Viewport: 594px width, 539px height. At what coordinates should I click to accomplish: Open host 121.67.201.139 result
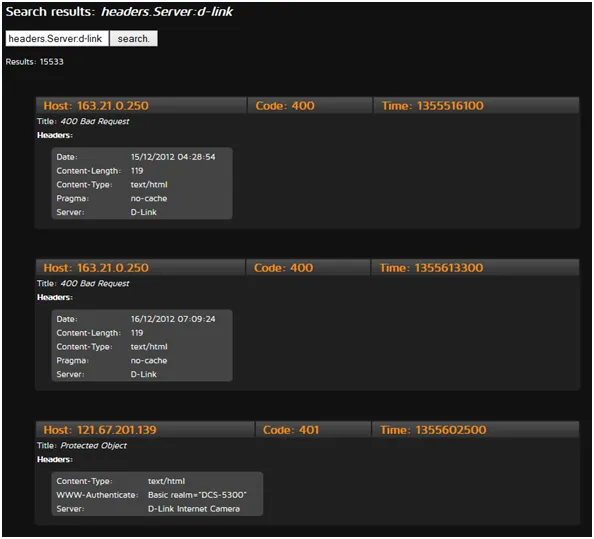pos(100,430)
